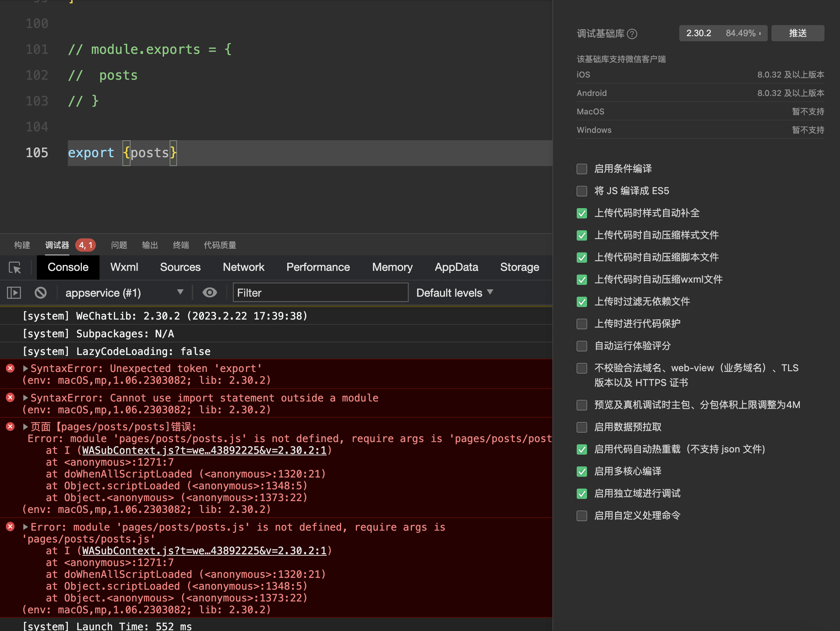The height and width of the screenshot is (631, 840).
Task: Enable 上传时进行代码保护 checkbox
Action: (582, 324)
